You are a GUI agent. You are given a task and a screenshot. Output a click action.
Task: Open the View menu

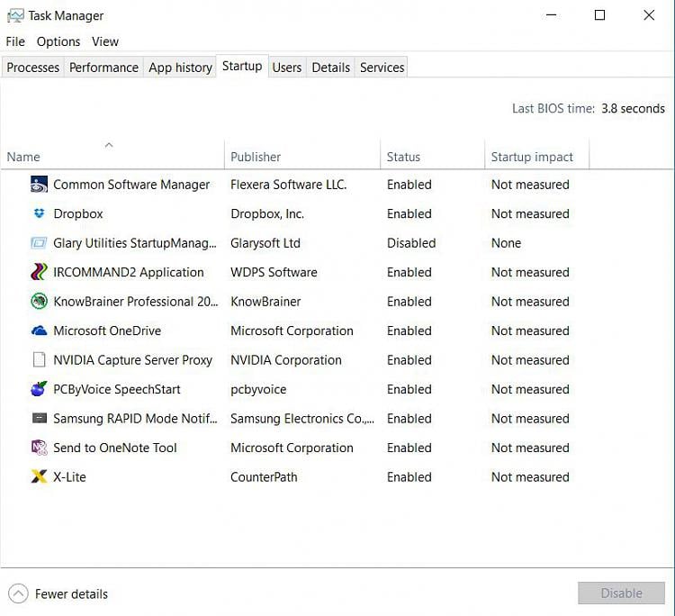tap(105, 41)
